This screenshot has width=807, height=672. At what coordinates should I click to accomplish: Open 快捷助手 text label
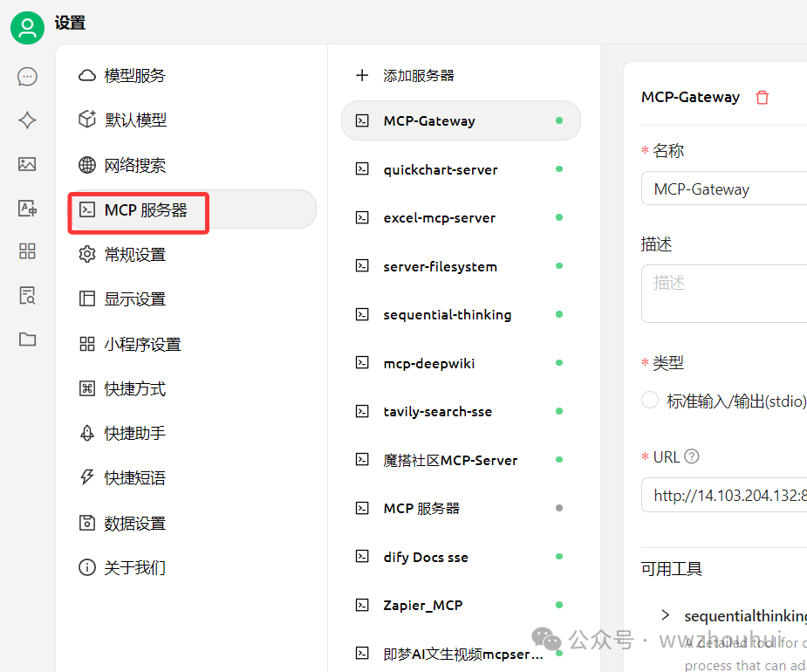click(135, 433)
